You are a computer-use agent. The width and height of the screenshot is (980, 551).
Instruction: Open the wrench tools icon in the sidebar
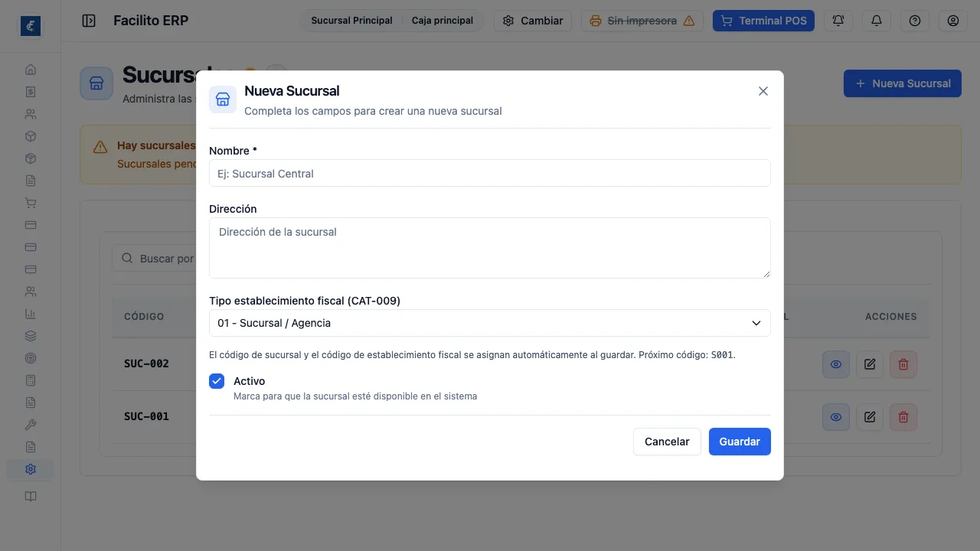(x=31, y=425)
